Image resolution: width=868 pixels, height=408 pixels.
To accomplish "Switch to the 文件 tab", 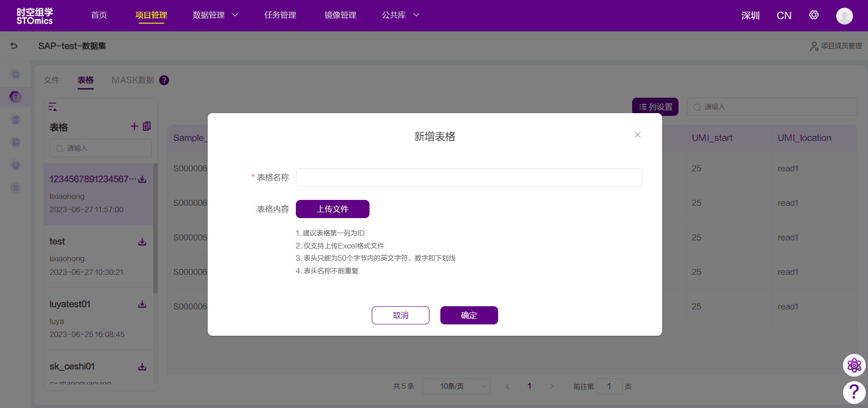I will [51, 80].
